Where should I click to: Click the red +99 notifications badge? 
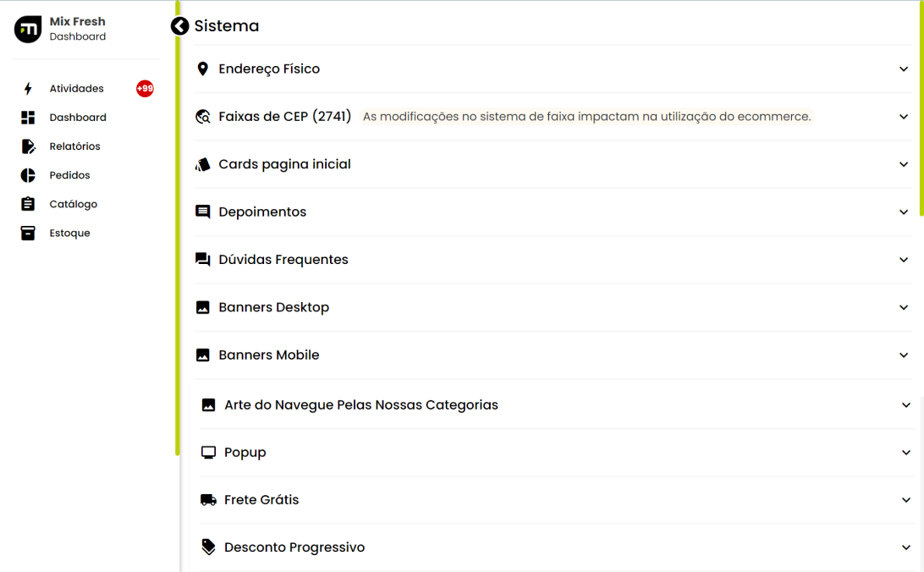pyautogui.click(x=145, y=88)
